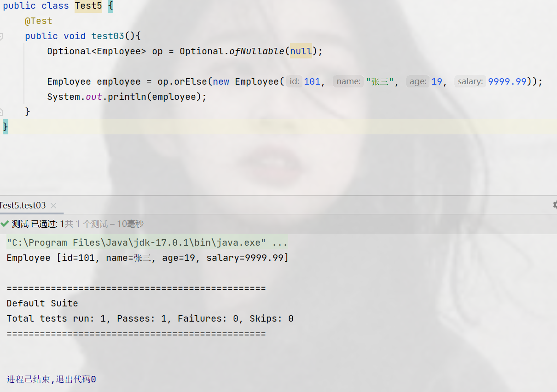Click the Default Suite console line

pyautogui.click(x=42, y=303)
